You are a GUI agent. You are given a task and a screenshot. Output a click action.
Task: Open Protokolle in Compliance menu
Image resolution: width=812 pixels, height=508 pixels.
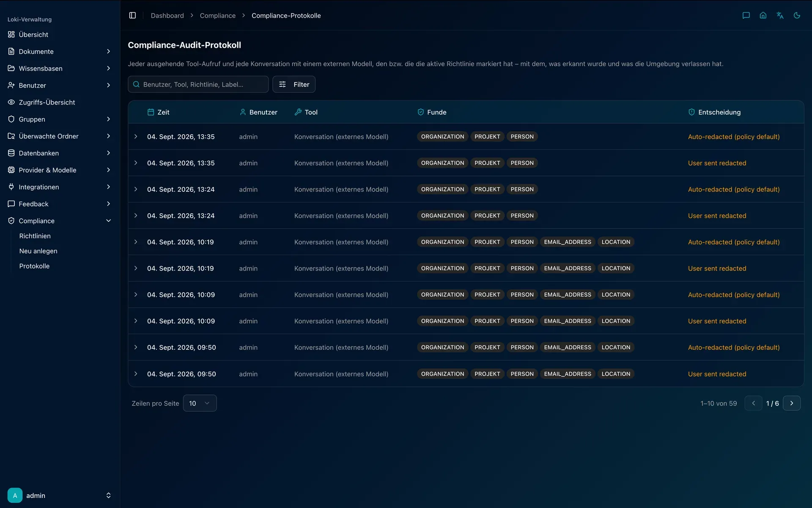(34, 266)
